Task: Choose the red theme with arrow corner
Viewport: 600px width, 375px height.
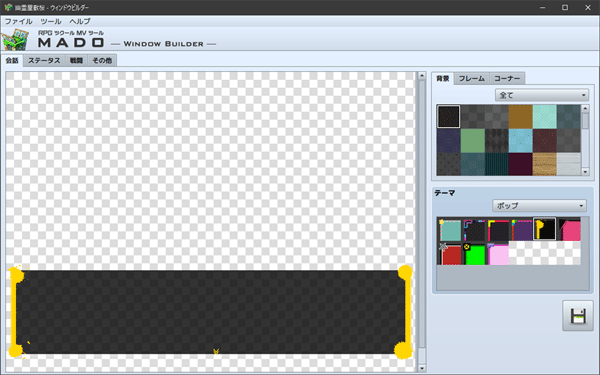Action: 450,253
